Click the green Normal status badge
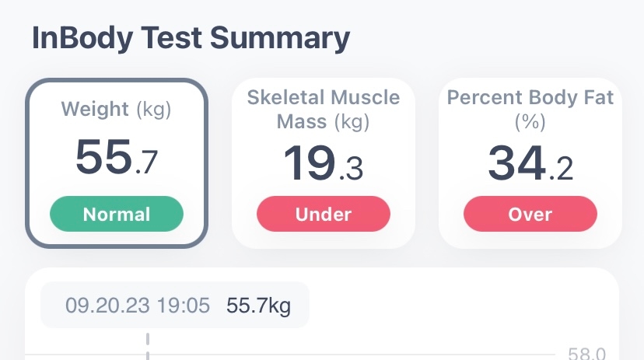Screen dimensions: 644x360 pyautogui.click(x=117, y=214)
